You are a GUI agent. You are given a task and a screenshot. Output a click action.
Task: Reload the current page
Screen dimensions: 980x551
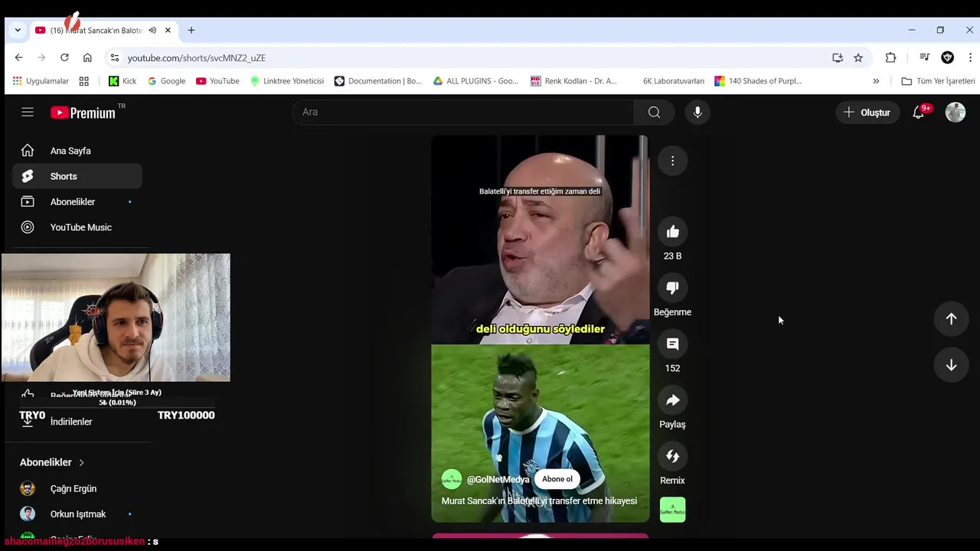64,57
